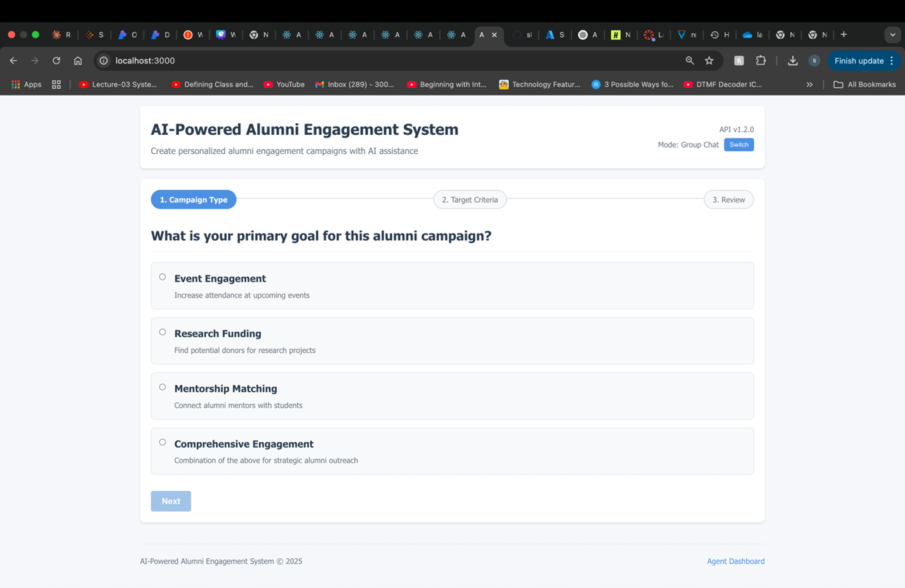The width and height of the screenshot is (905, 588).
Task: Pick the Mentorship Matching radio option
Action: point(163,387)
